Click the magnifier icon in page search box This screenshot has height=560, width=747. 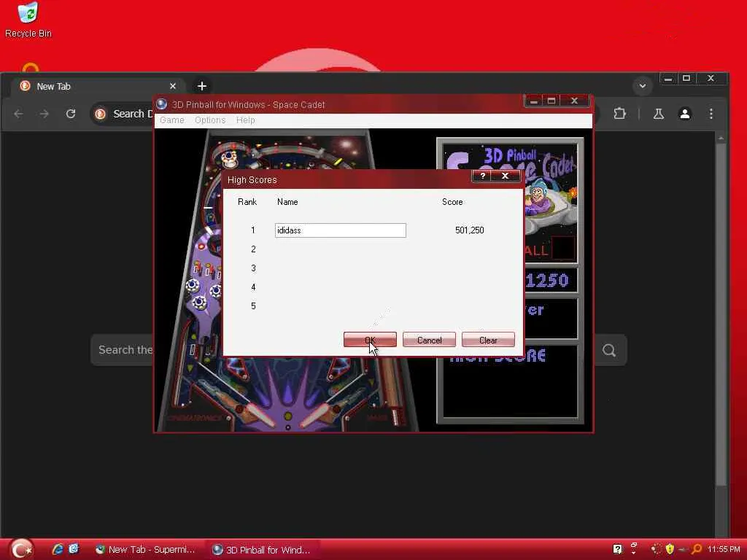(x=609, y=351)
